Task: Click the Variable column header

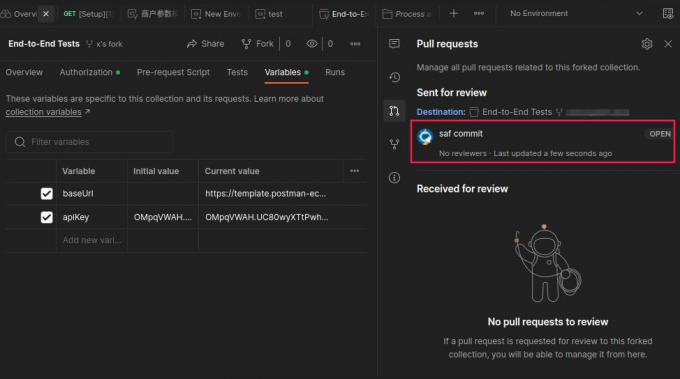Action: (78, 171)
